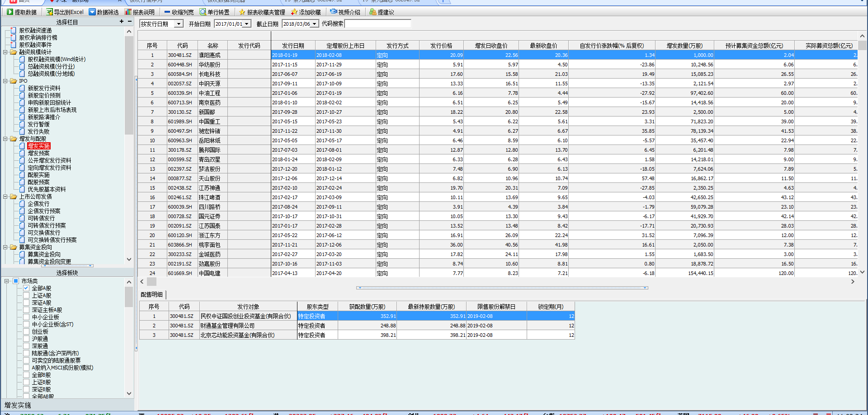The height and width of the screenshot is (415, 868).
Task: Click the minus icon beside 选择栏目
Action: (x=130, y=21)
